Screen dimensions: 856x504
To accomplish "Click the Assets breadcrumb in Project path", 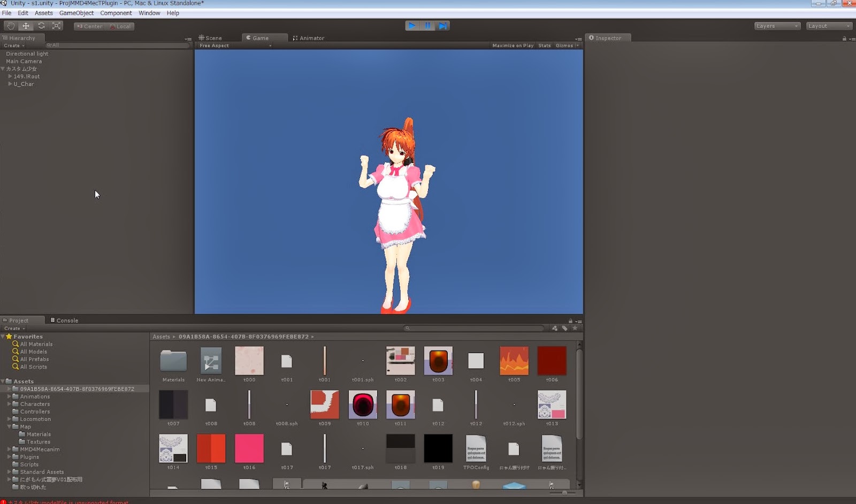I will pyautogui.click(x=161, y=337).
